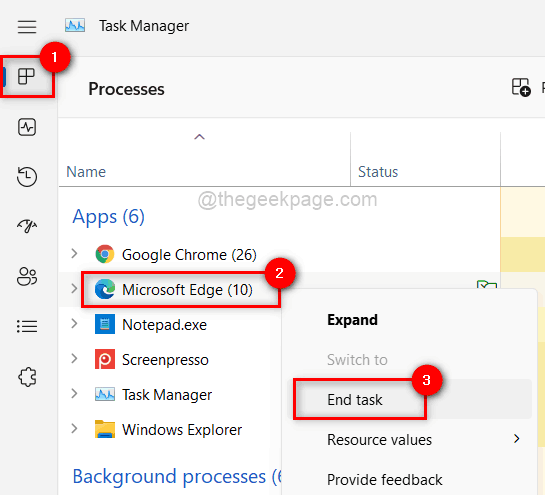The width and height of the screenshot is (545, 495).
Task: Expand the Screenpresso process group
Action: coord(74,358)
